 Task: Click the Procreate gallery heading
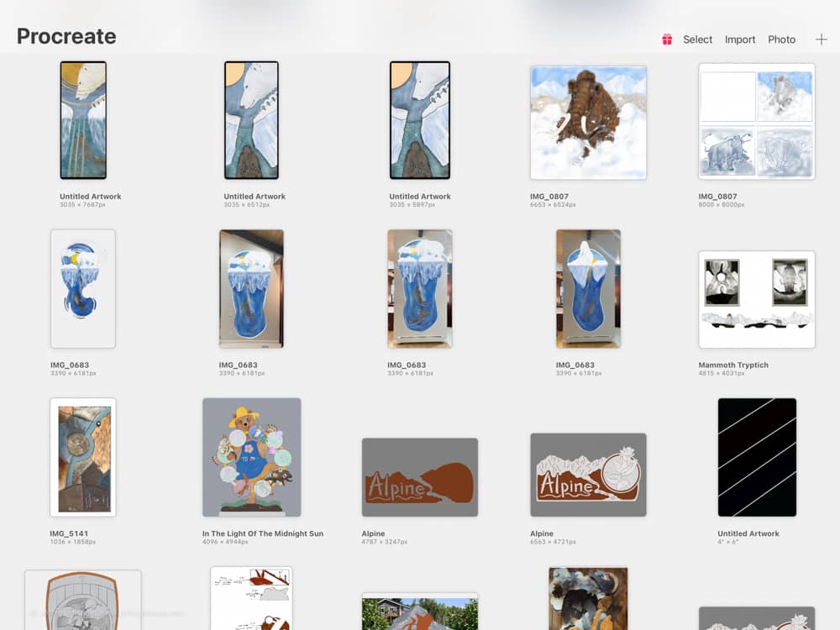click(x=66, y=37)
